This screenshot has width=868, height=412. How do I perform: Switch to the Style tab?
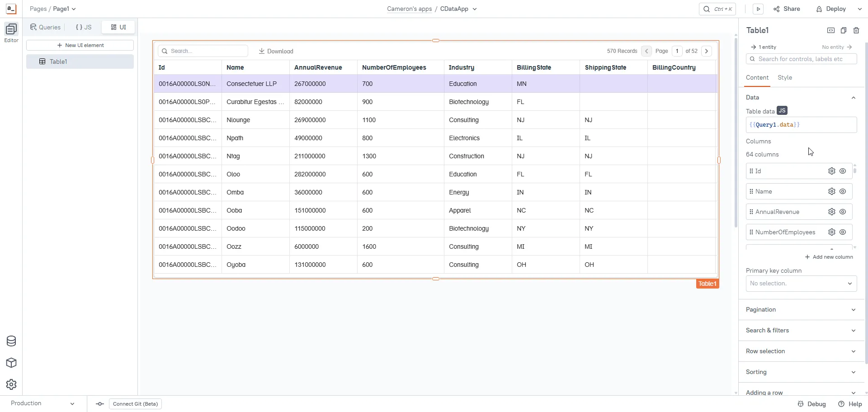pos(784,78)
